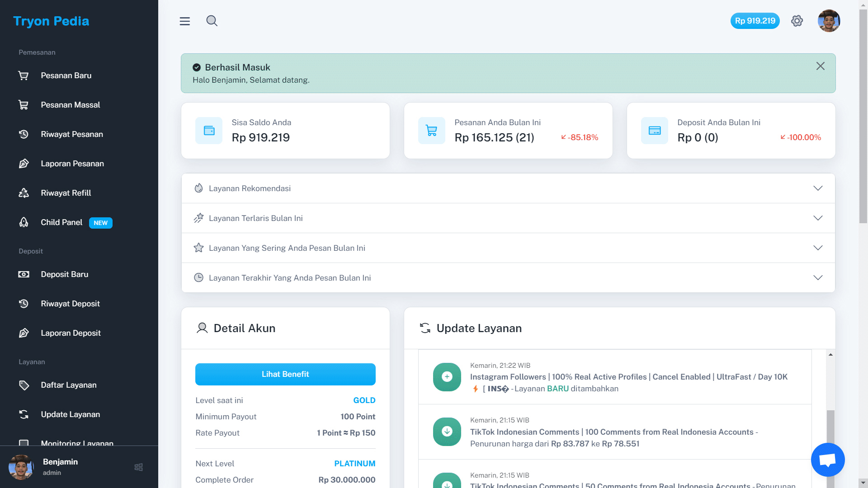Click the Rp 919.219 balance badge

pos(755,21)
